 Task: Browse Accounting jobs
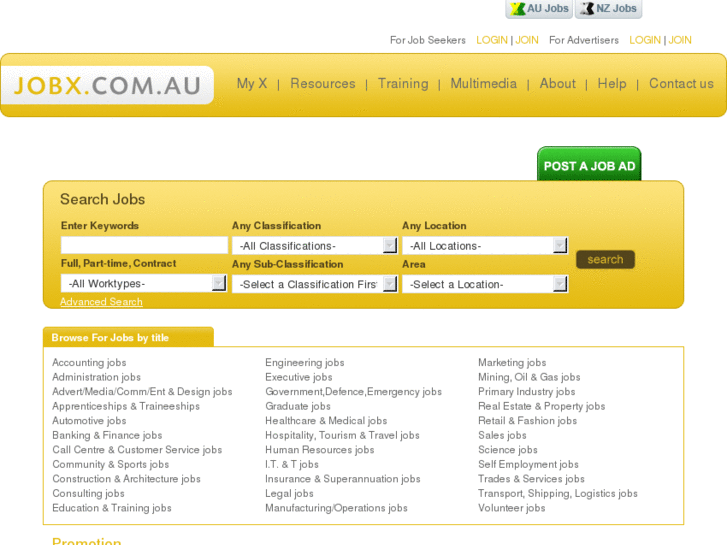click(x=89, y=363)
